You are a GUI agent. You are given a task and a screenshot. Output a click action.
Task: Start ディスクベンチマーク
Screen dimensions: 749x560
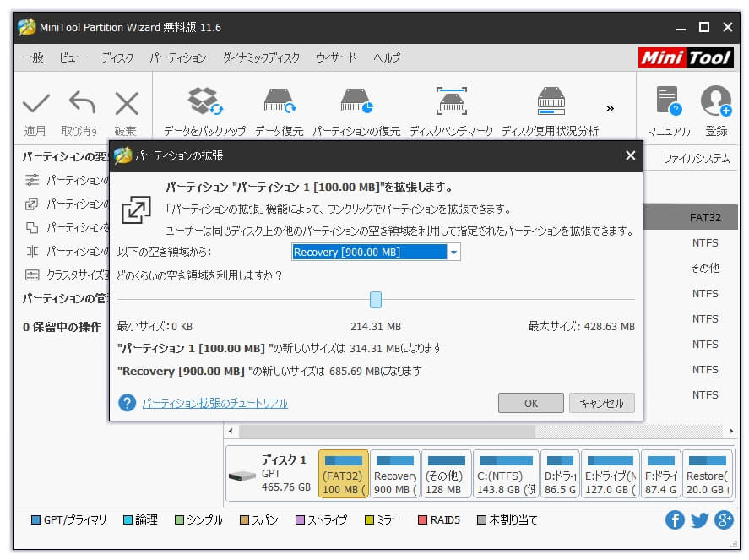tap(452, 101)
